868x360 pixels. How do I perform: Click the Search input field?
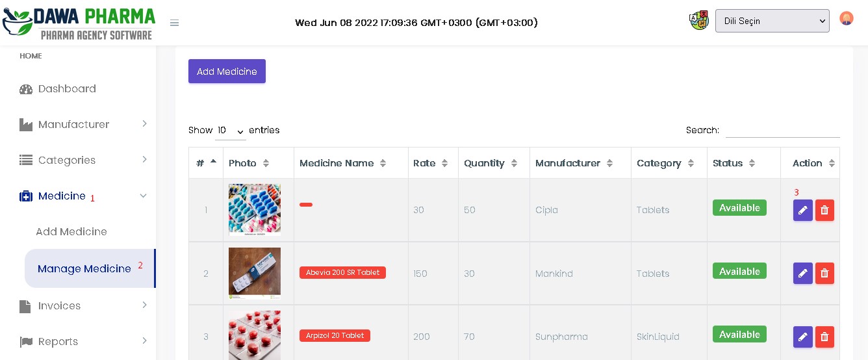(782, 130)
